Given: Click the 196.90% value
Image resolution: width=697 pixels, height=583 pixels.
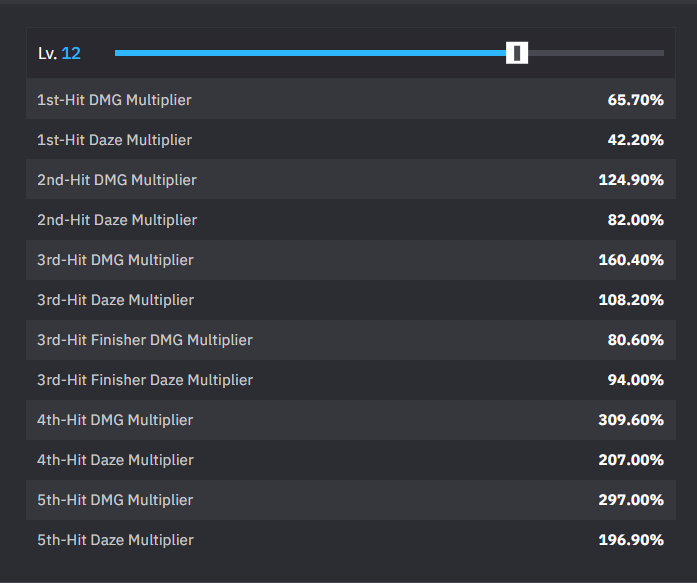Looking at the screenshot, I should [x=631, y=540].
